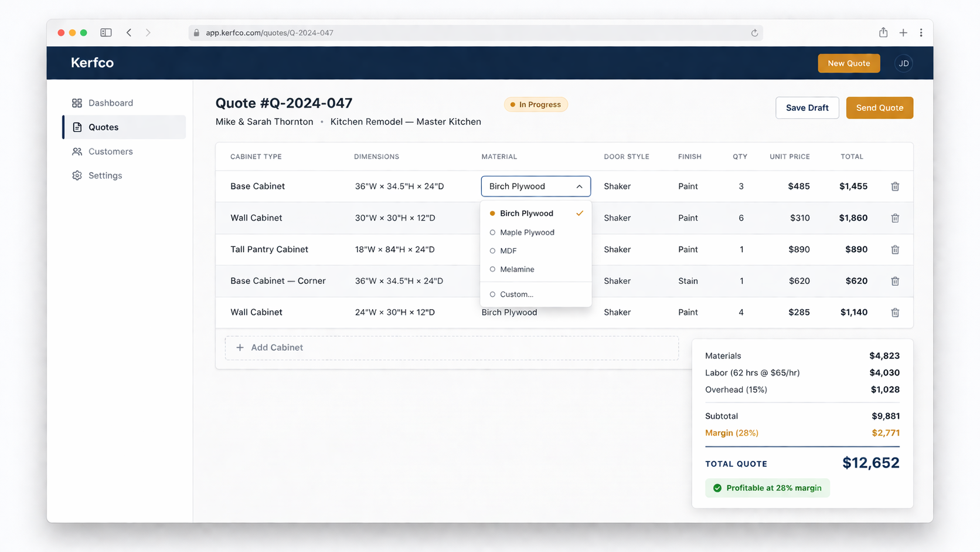Viewport: 980px width, 552px height.
Task: Open the Dashboard from the sidebar
Action: tap(110, 103)
